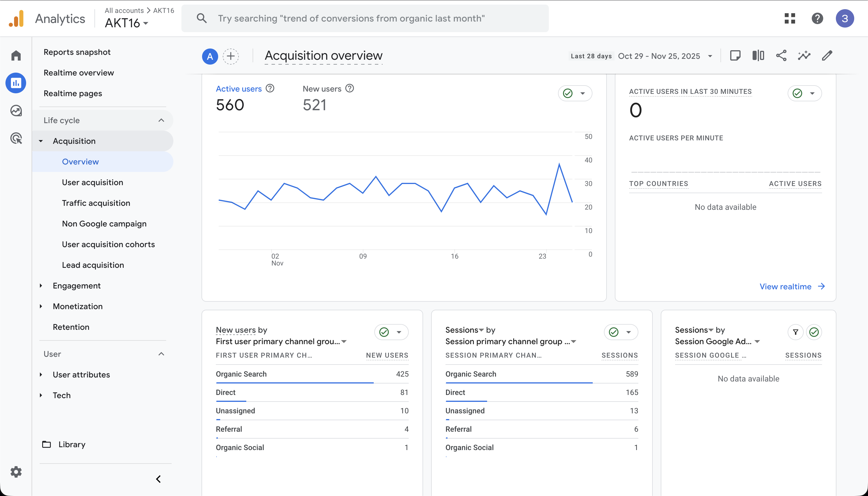Open the filter icon on Session Google Ads card
This screenshot has width=868, height=496.
[795, 332]
